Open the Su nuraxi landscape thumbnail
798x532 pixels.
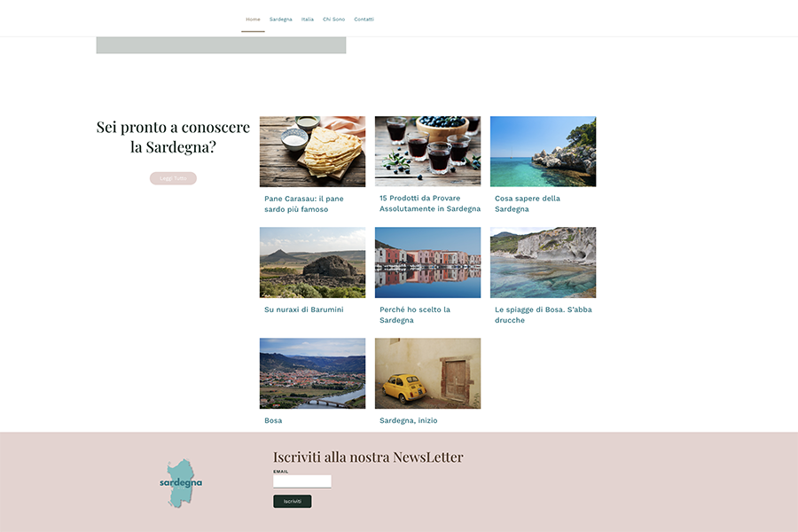(x=312, y=262)
